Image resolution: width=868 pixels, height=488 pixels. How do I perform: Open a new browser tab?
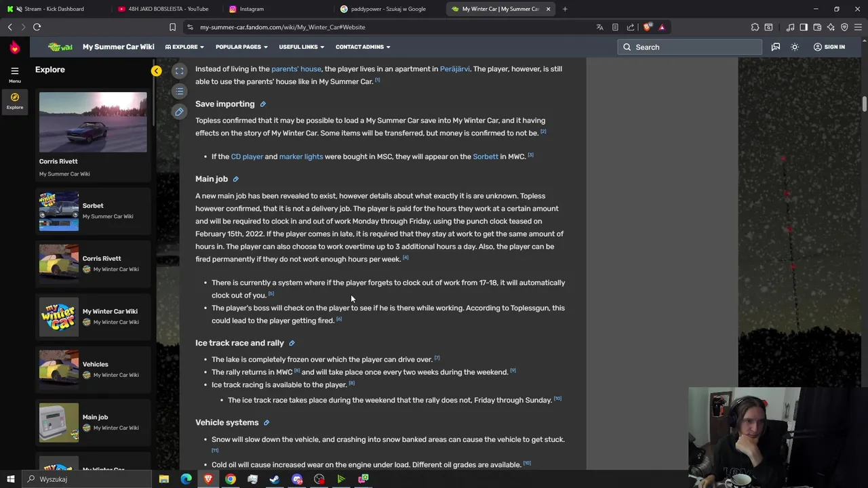pyautogui.click(x=565, y=9)
